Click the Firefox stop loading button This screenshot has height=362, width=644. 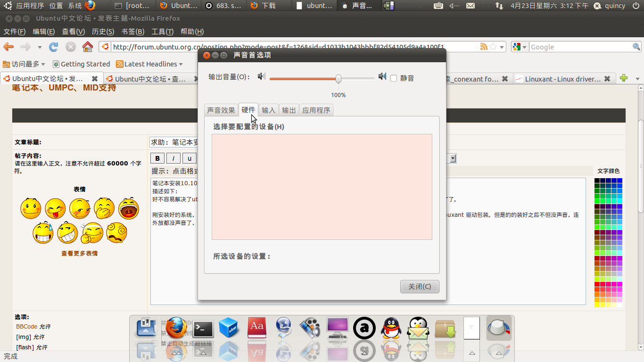tap(70, 47)
